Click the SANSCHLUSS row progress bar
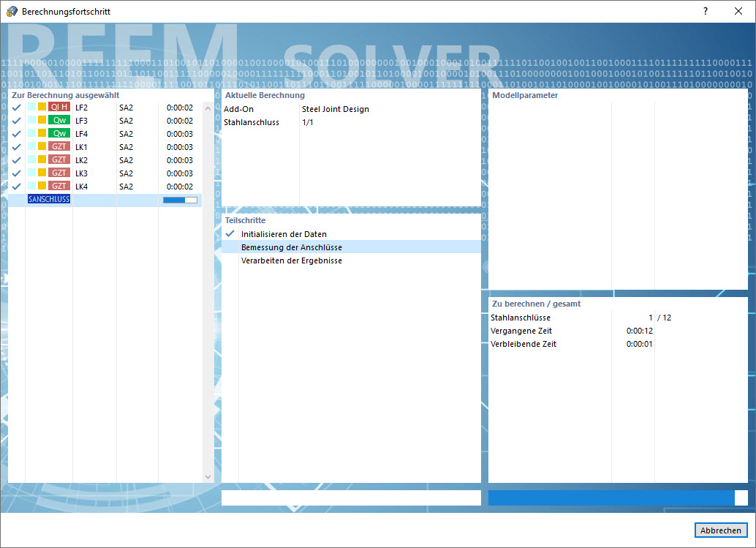The height and width of the screenshot is (548, 756). click(x=180, y=200)
